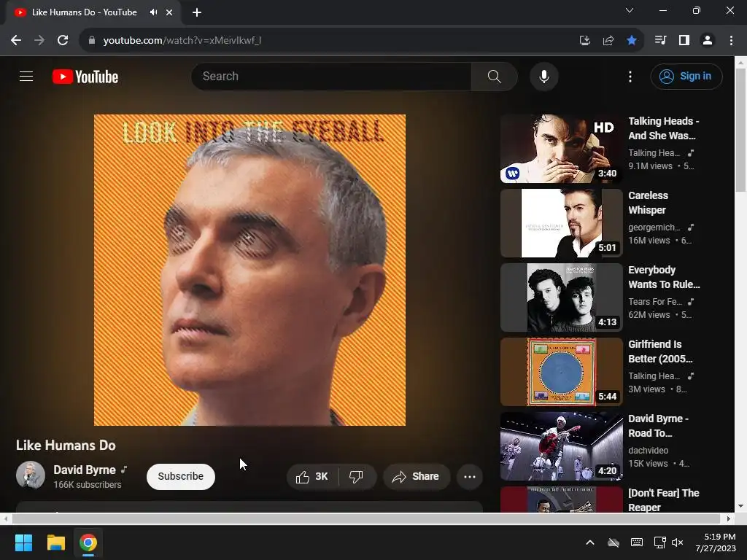Click muted volume icon in tray
The width and height of the screenshot is (747, 560).
click(677, 542)
